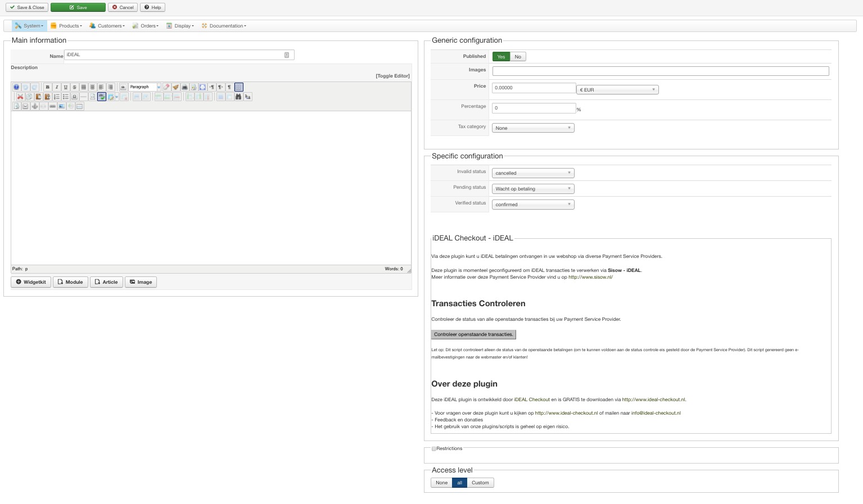Click the Widgetkit button below the editor

(31, 282)
